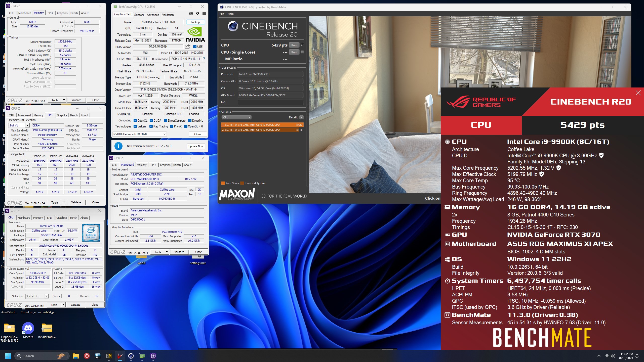The height and width of the screenshot is (362, 644).
Task: Open the LinpackExt folder on the desktop
Action: pos(9,330)
